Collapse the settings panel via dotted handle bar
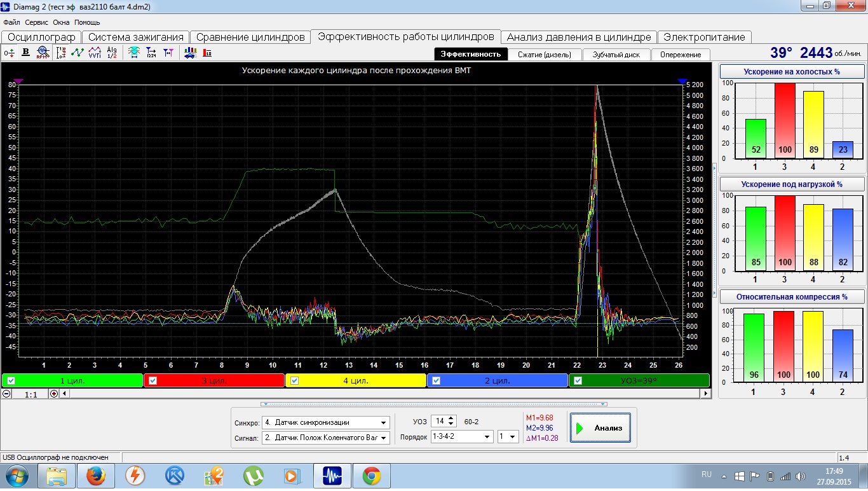 pos(433,404)
